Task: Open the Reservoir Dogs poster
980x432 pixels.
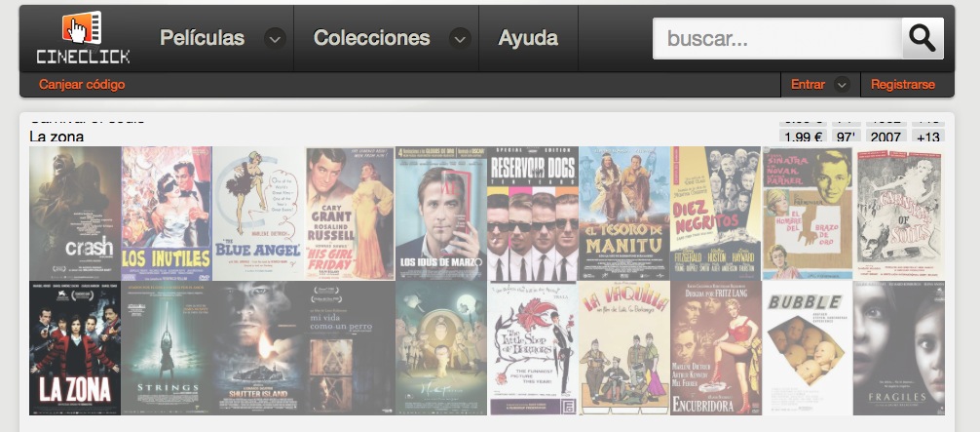Action: (x=533, y=214)
